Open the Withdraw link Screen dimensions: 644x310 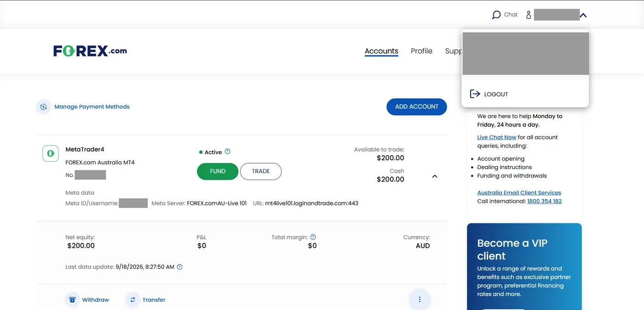pos(96,300)
